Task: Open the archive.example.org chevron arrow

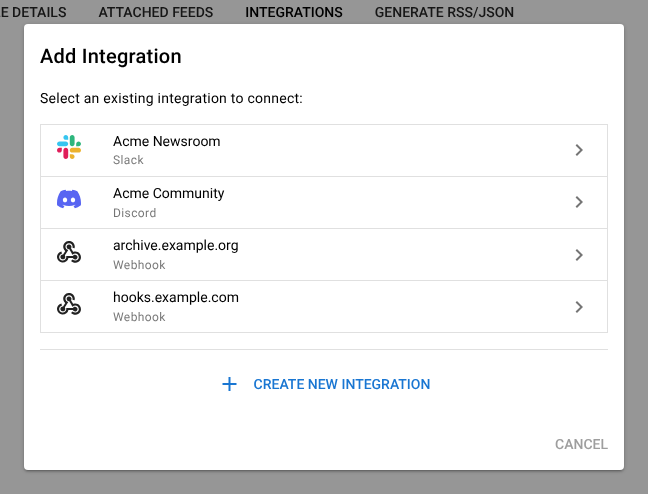Action: pos(579,255)
